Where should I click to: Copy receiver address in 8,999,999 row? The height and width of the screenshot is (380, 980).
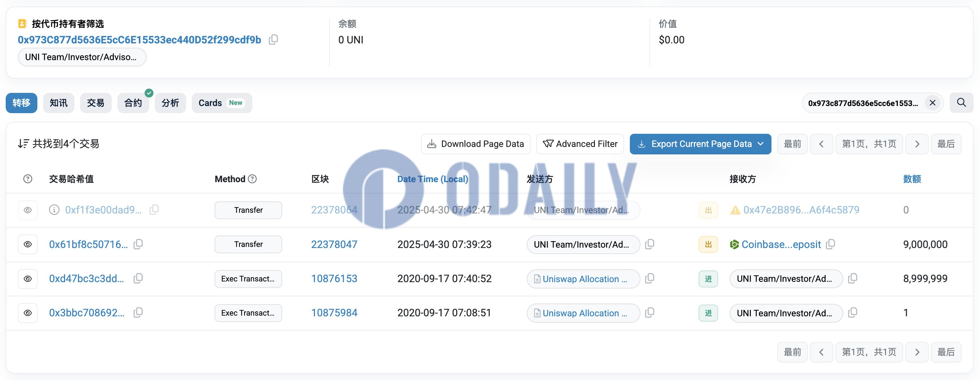(x=853, y=279)
